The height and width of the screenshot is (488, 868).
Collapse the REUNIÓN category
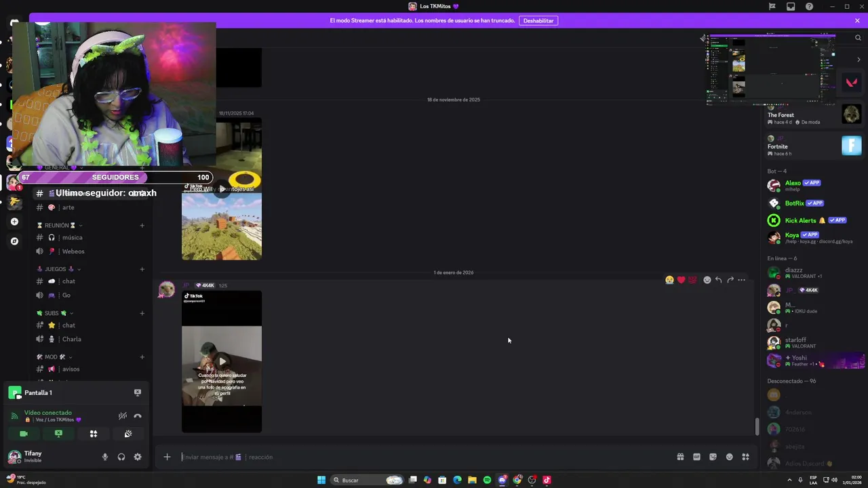click(x=60, y=225)
